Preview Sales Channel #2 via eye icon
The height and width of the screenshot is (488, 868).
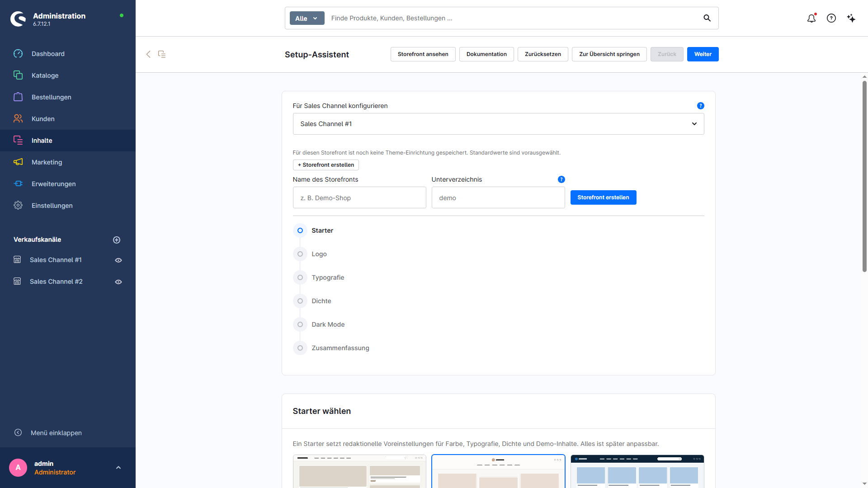(x=118, y=282)
